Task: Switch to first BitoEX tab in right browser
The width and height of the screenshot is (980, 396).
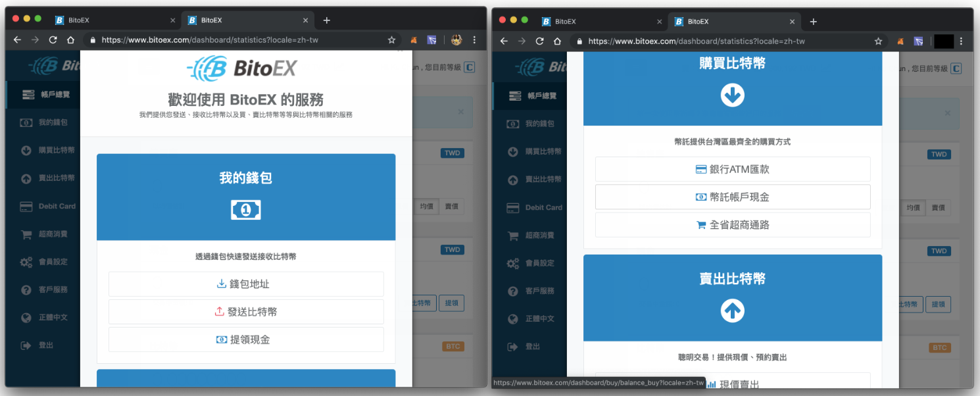Action: coord(602,22)
